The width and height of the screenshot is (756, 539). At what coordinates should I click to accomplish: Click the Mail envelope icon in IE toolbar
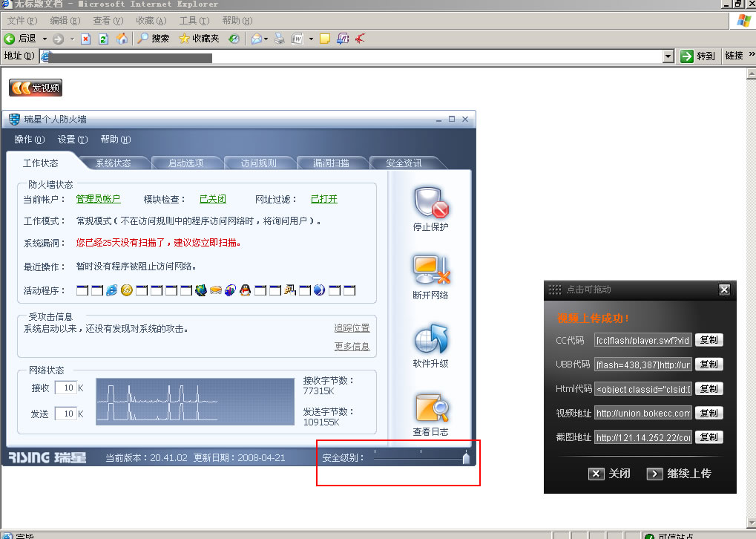coord(257,39)
